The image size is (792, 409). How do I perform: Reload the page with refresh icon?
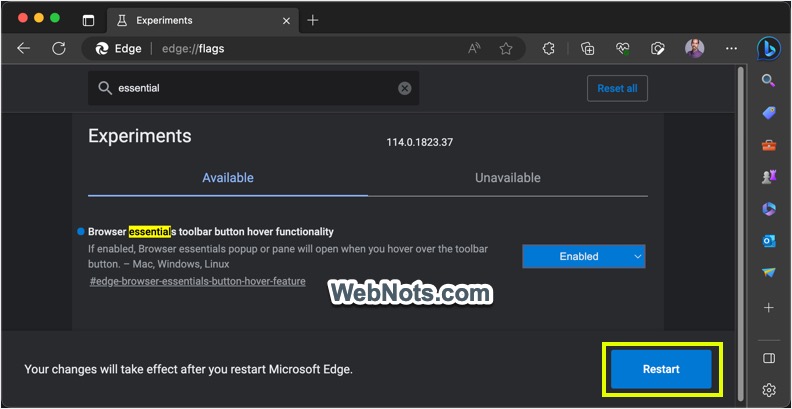tap(59, 48)
